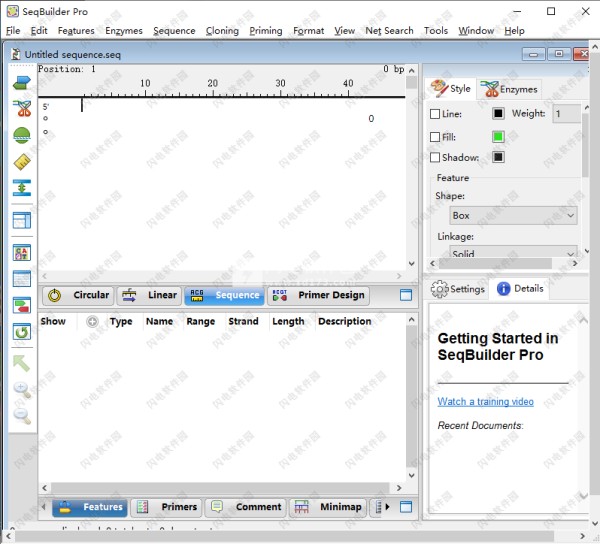This screenshot has height=544, width=600.
Task: Click the black Line color swatch
Action: 498,114
